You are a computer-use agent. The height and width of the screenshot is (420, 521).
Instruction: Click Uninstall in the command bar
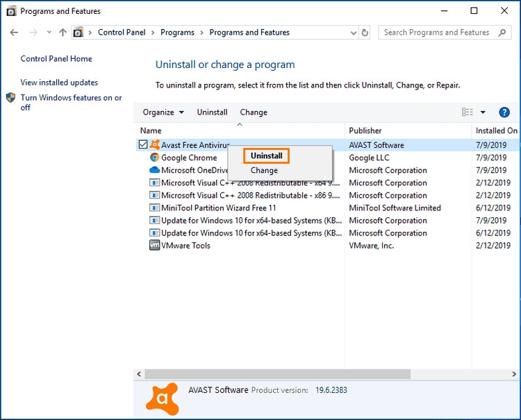point(212,112)
